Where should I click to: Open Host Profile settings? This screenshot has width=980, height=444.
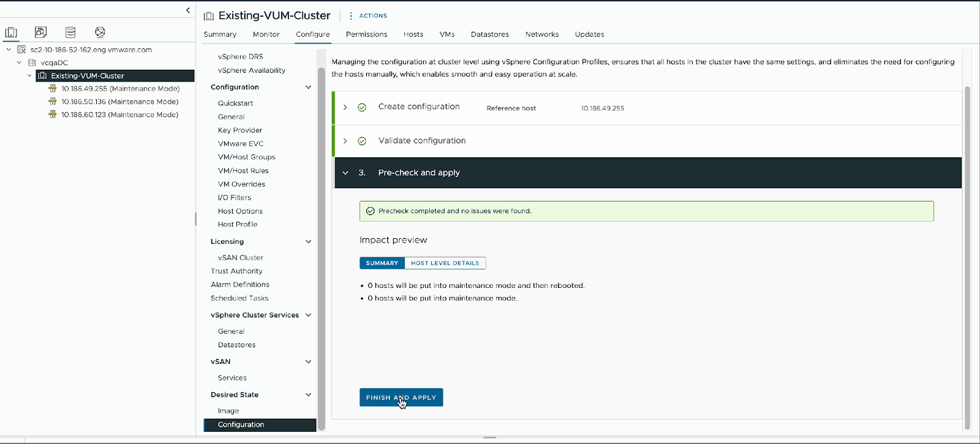click(238, 225)
